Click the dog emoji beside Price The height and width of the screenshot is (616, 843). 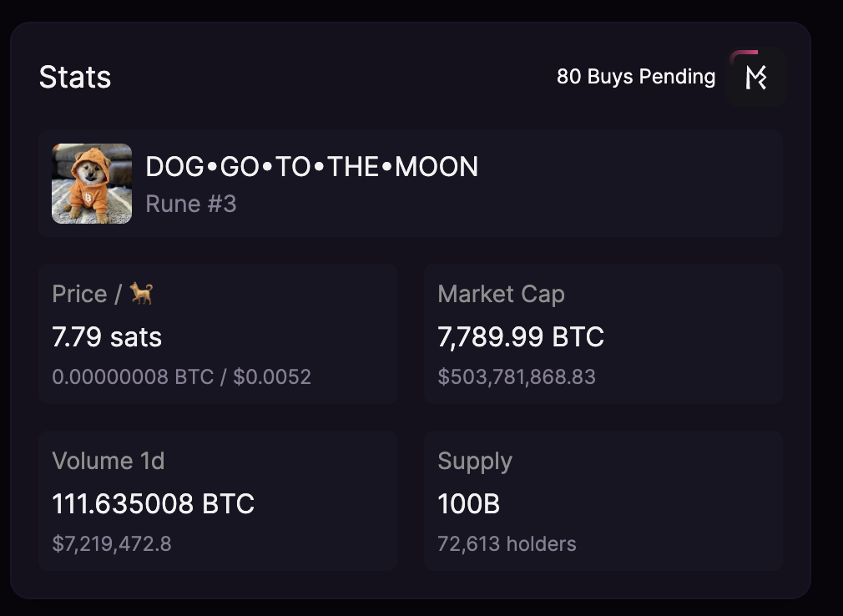[x=141, y=293]
